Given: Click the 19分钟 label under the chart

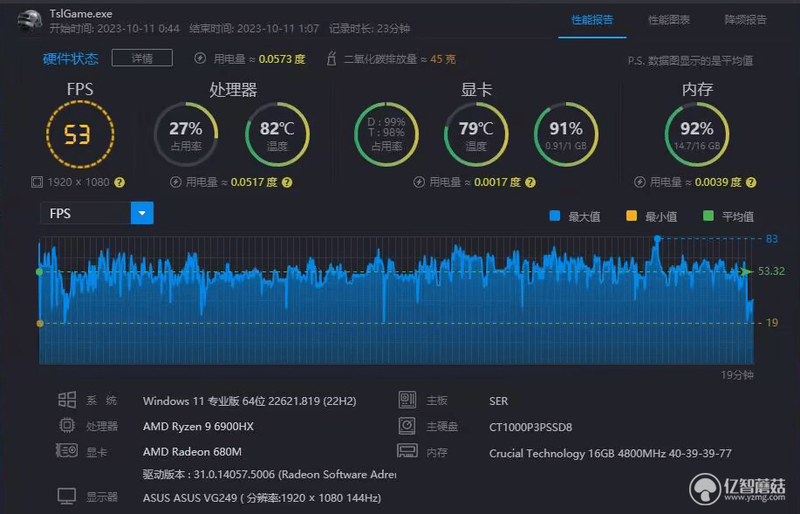Looking at the screenshot, I should click(x=737, y=375).
